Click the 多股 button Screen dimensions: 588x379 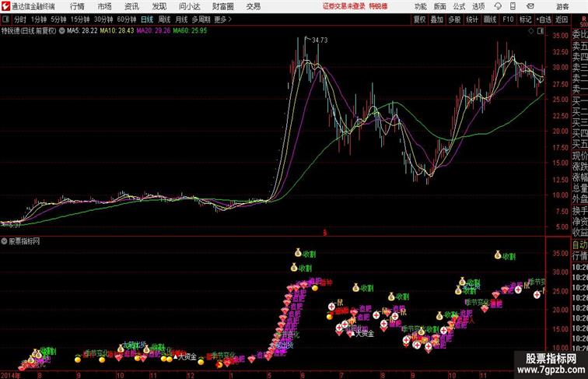click(x=454, y=19)
